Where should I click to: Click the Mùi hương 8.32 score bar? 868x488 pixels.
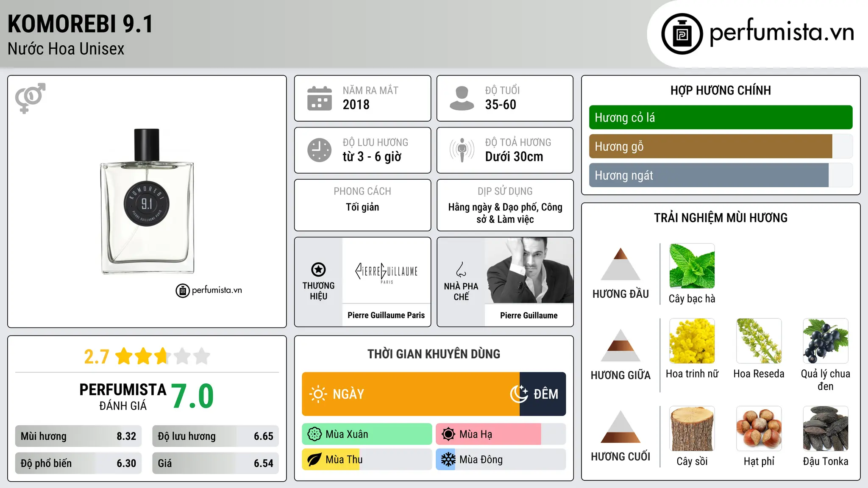[x=78, y=436]
